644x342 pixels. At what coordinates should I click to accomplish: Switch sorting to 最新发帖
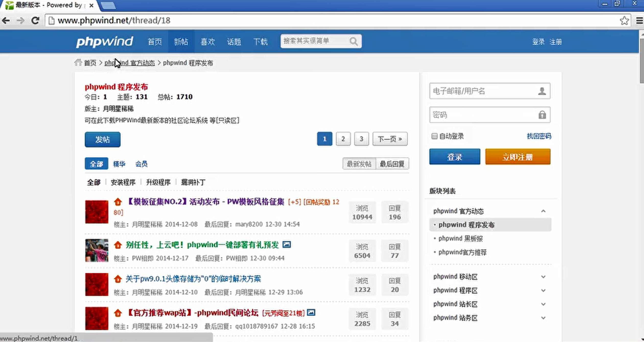click(x=359, y=164)
